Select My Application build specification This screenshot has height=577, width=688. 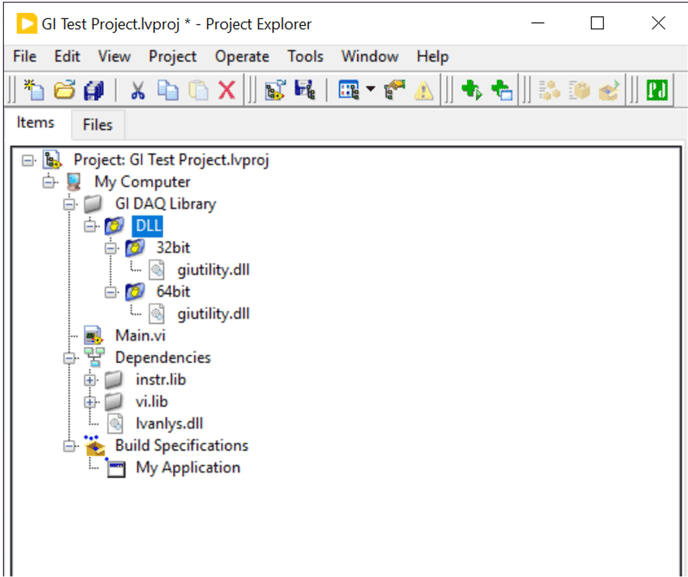(188, 468)
